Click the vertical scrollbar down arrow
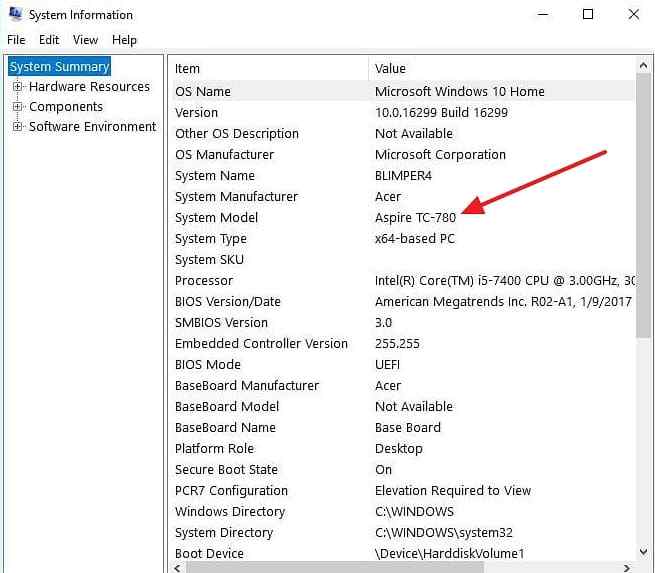This screenshot has width=655, height=573. (x=643, y=552)
